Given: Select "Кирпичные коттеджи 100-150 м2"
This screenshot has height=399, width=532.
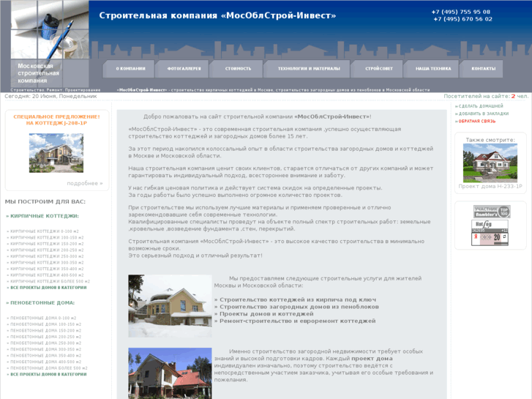Looking at the screenshot, I should click(x=47, y=238).
